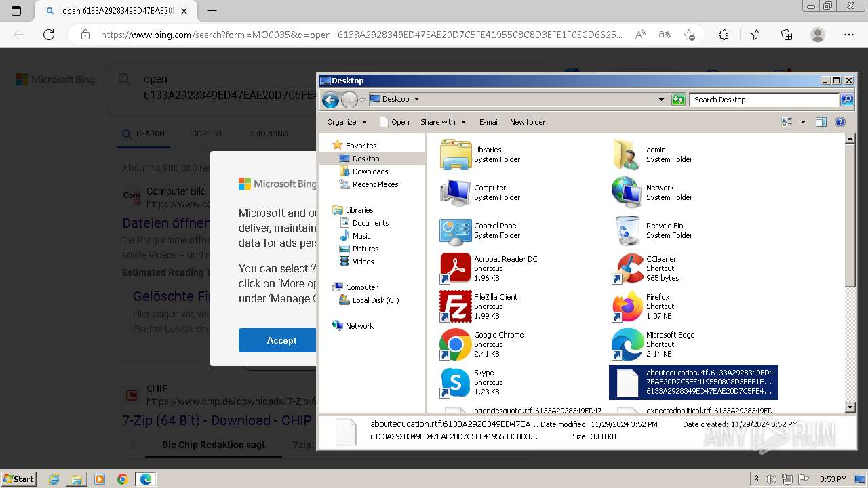The image size is (868, 488).
Task: Open Internet Explorer from taskbar
Action: [54, 479]
